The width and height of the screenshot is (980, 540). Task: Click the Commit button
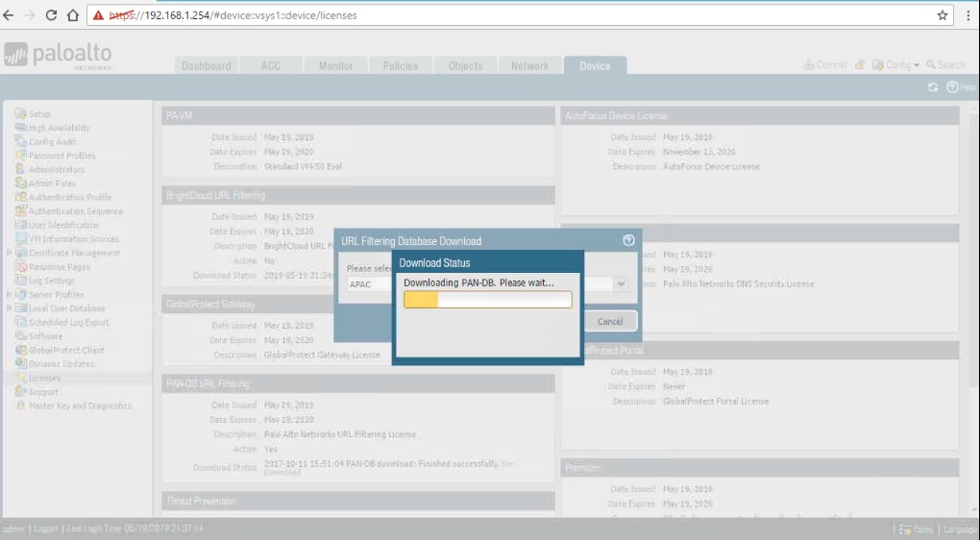click(x=825, y=64)
